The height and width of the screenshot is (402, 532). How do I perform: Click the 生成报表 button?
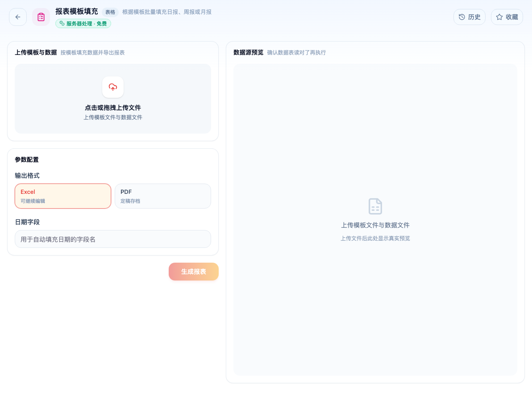tap(193, 272)
